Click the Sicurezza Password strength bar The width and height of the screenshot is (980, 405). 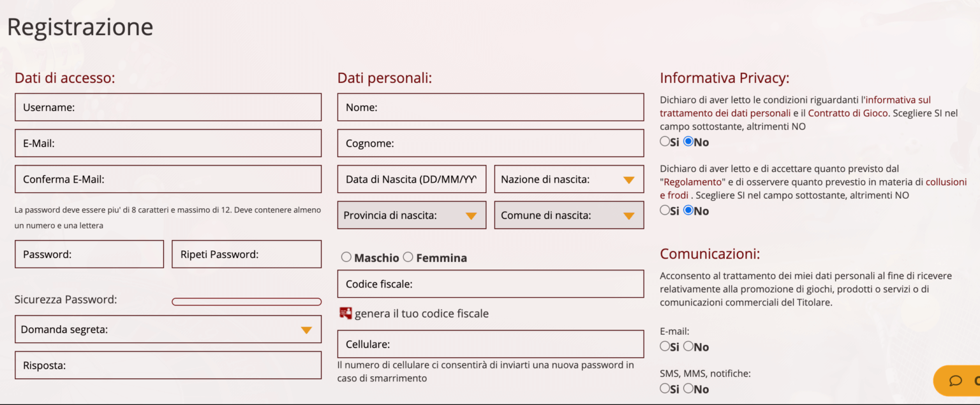tap(247, 302)
